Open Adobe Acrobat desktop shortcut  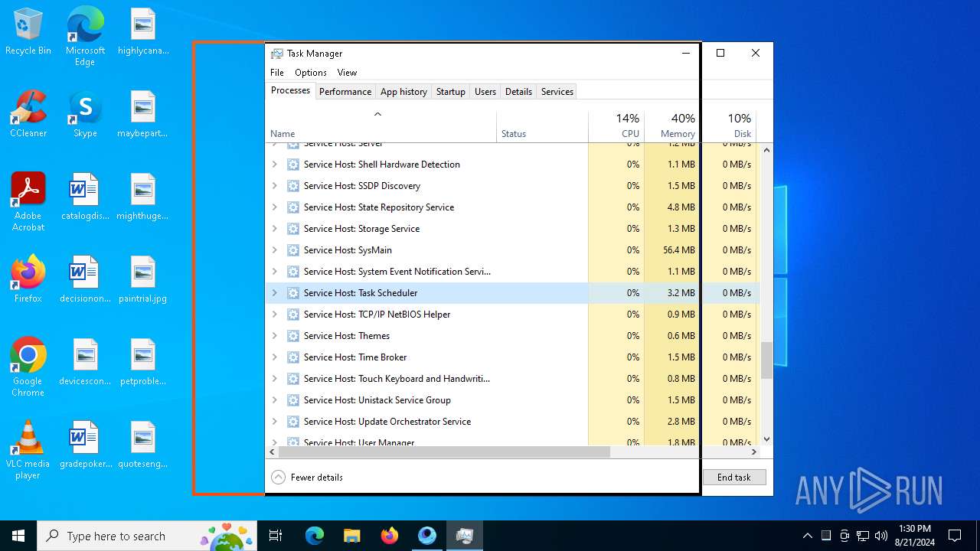click(28, 202)
